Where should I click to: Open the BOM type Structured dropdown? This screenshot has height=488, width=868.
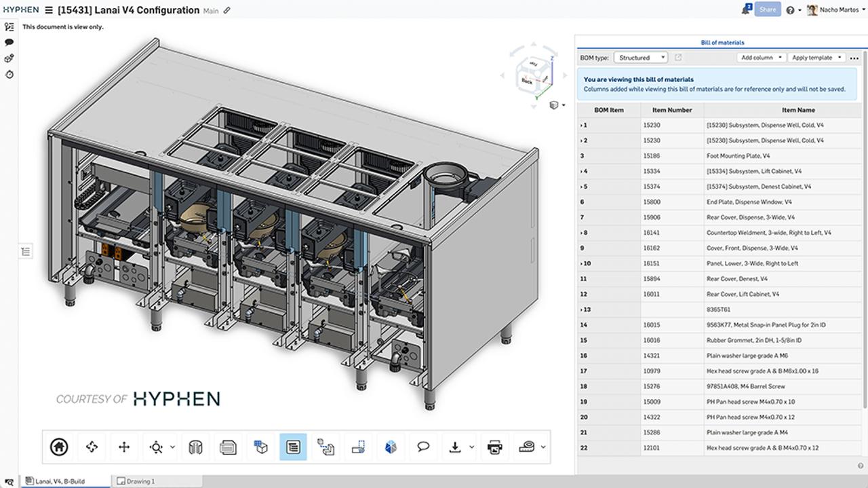[639, 57]
